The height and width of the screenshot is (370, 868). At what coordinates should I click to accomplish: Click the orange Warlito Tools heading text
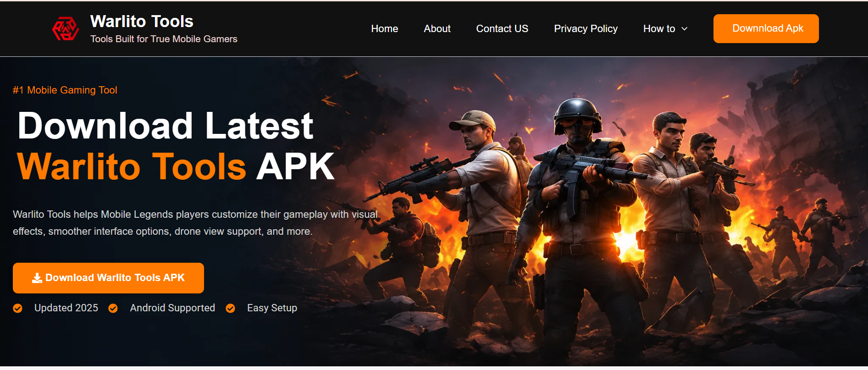pyautogui.click(x=132, y=166)
